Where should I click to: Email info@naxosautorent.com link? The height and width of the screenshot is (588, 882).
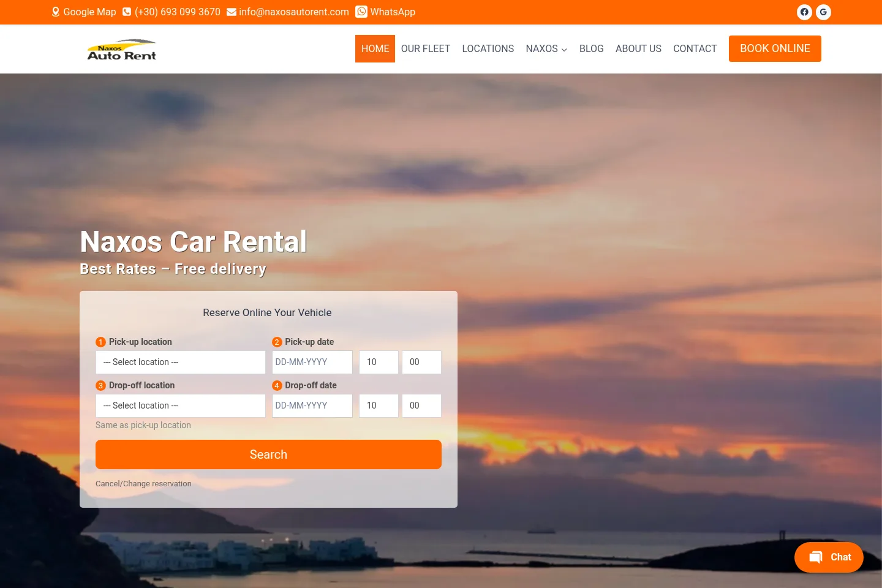tap(294, 12)
